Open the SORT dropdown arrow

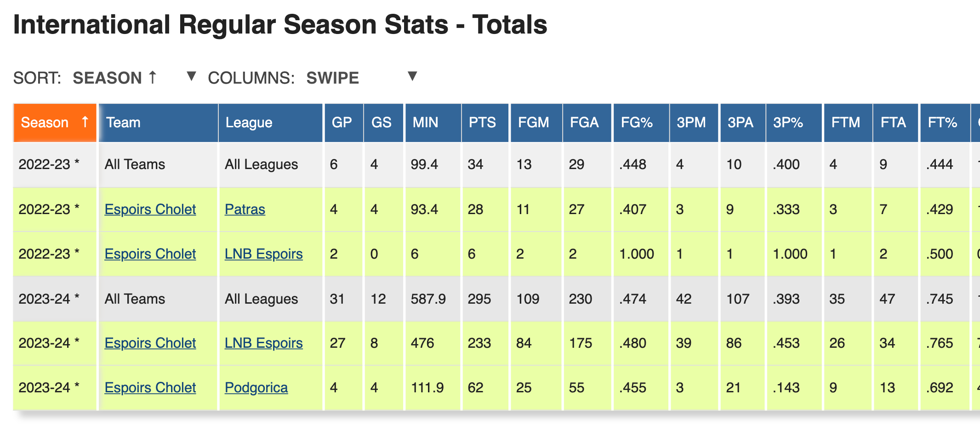coord(192,76)
